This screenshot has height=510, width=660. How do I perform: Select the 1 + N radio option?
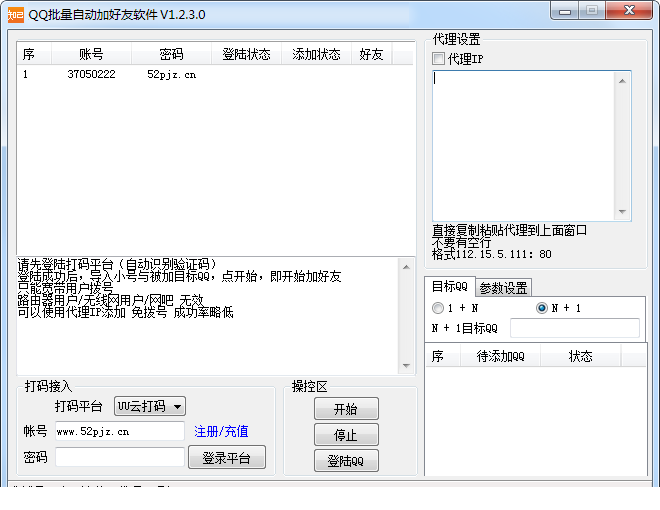point(438,308)
